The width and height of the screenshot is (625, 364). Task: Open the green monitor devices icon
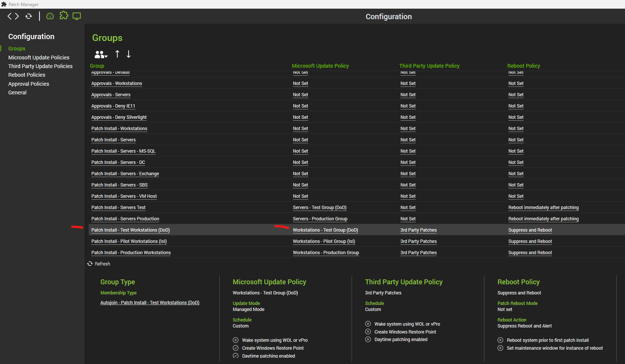pos(77,16)
